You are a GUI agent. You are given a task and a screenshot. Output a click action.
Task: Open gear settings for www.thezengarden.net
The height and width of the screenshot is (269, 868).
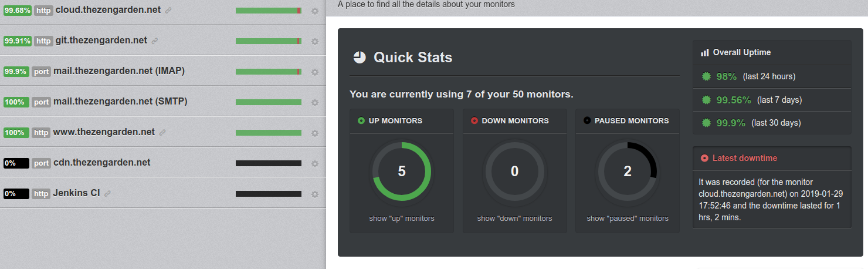pyautogui.click(x=315, y=133)
